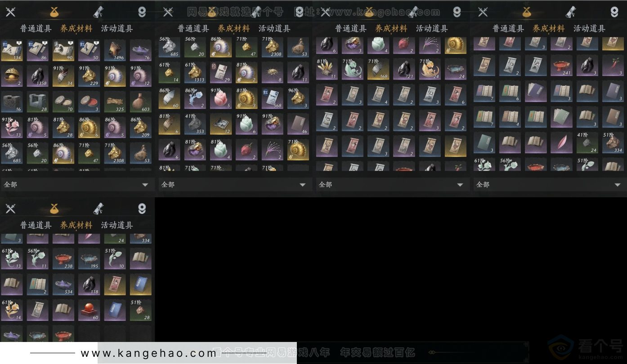Click 56阶 green flower with count 11 in bottom panel
The width and height of the screenshot is (627, 364).
(38, 259)
